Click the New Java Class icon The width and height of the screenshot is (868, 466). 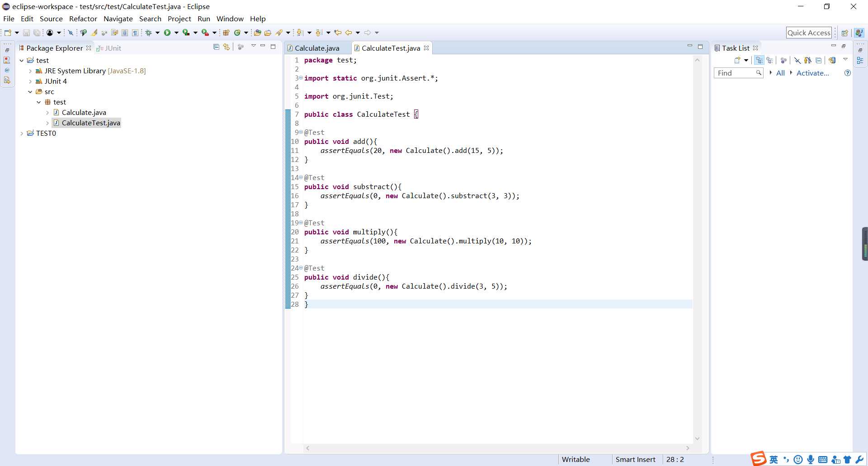(237, 33)
